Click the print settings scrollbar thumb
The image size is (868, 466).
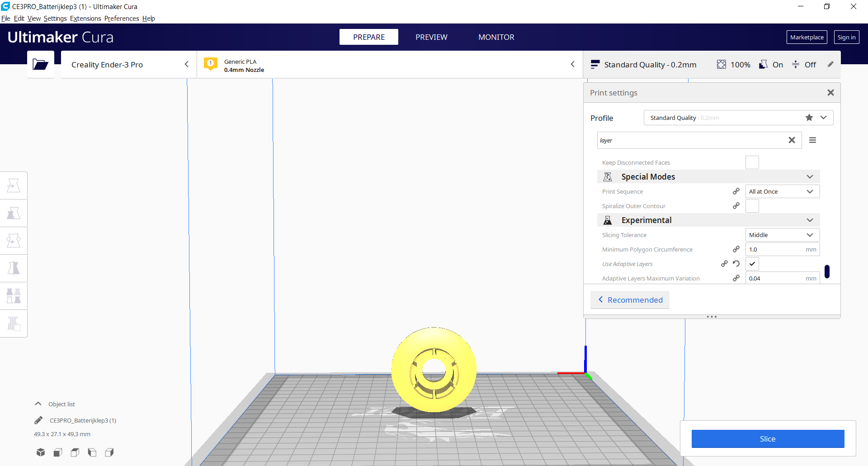tap(827, 271)
